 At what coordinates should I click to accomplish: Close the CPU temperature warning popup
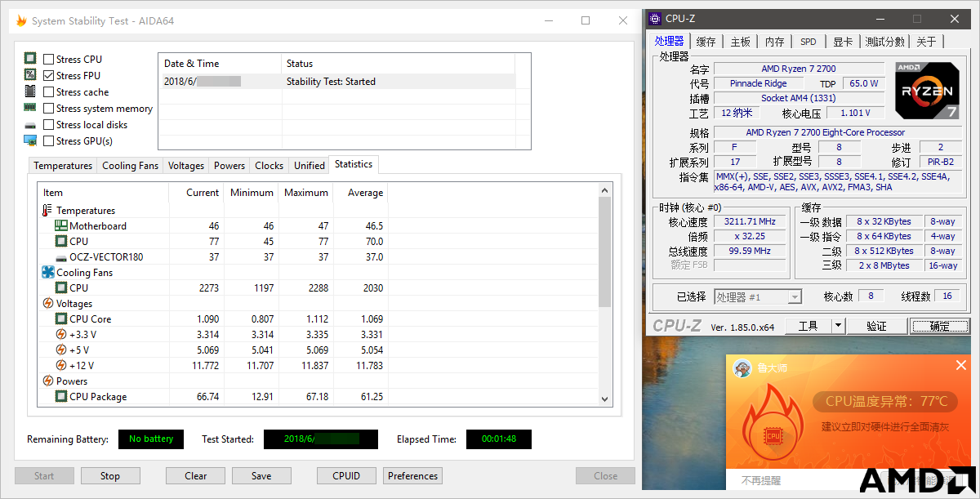[961, 365]
